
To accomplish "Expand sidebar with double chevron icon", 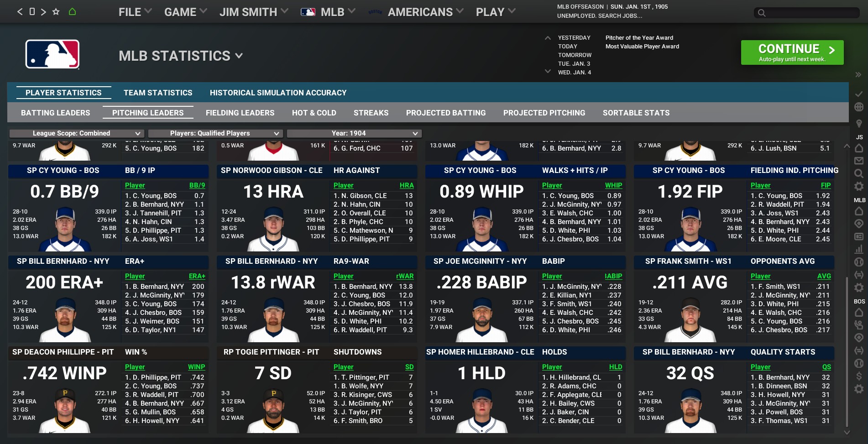I will [x=858, y=75].
